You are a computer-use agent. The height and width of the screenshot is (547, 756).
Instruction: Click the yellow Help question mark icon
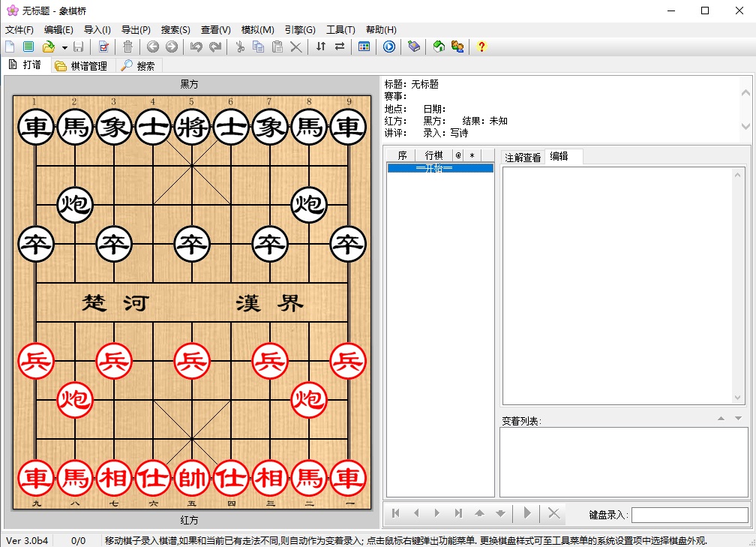pos(481,47)
